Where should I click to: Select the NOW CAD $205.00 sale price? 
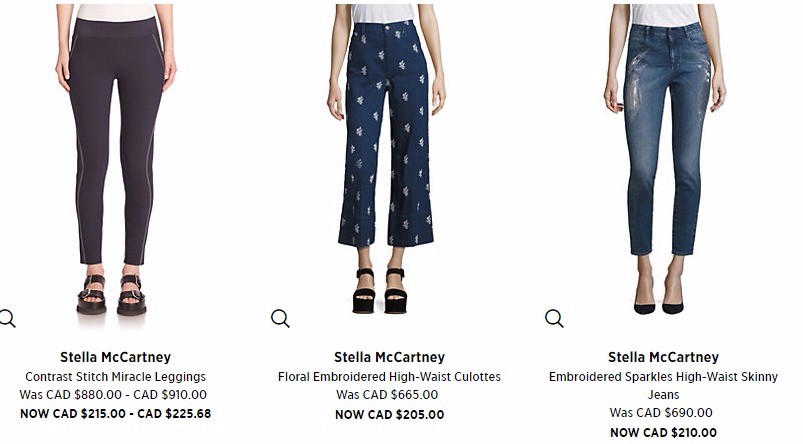(x=389, y=415)
